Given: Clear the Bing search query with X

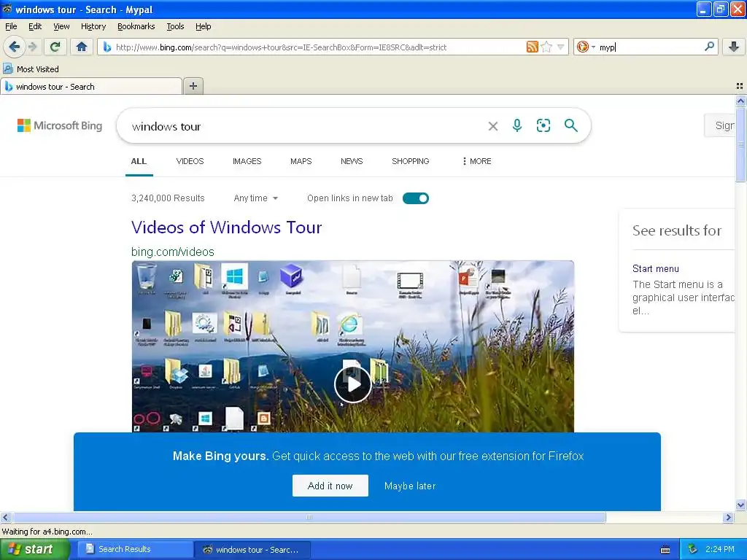Looking at the screenshot, I should click(493, 126).
